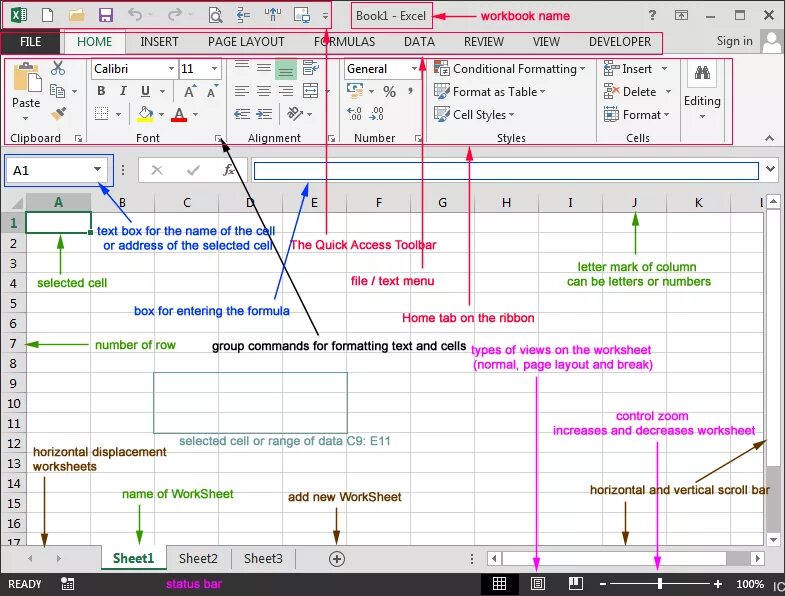Viewport: 785px width, 596px height.
Task: Add a new worksheet with the plus button
Action: (x=337, y=559)
